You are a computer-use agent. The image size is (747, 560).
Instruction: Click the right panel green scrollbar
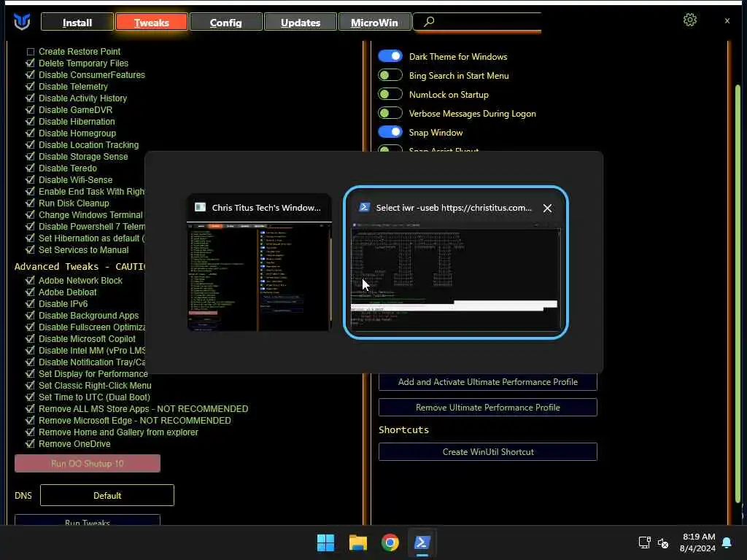point(738,293)
